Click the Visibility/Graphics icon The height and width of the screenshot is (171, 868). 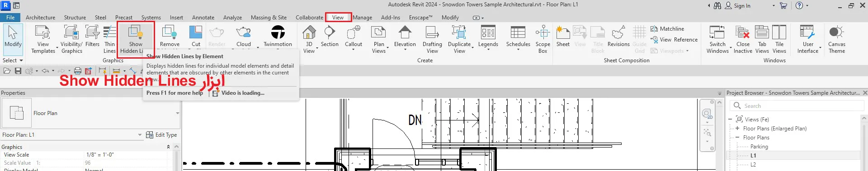point(71,40)
